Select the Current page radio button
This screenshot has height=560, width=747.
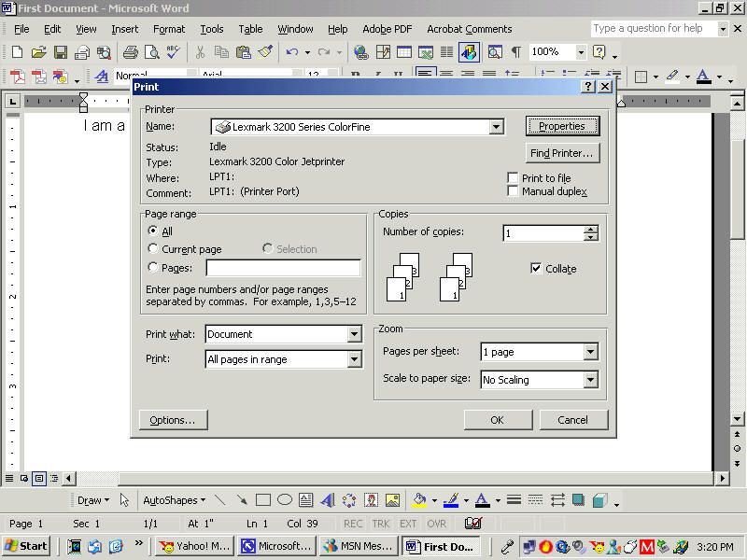153,249
